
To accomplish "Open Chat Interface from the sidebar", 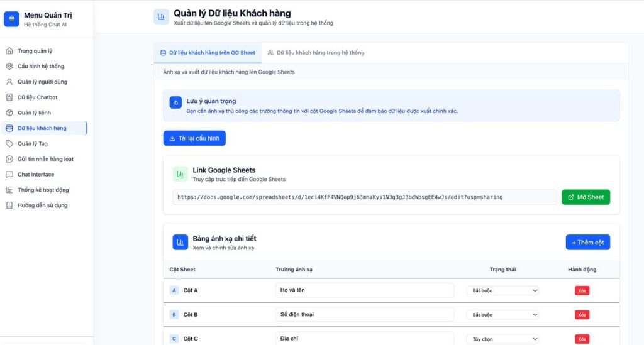I will [36, 175].
